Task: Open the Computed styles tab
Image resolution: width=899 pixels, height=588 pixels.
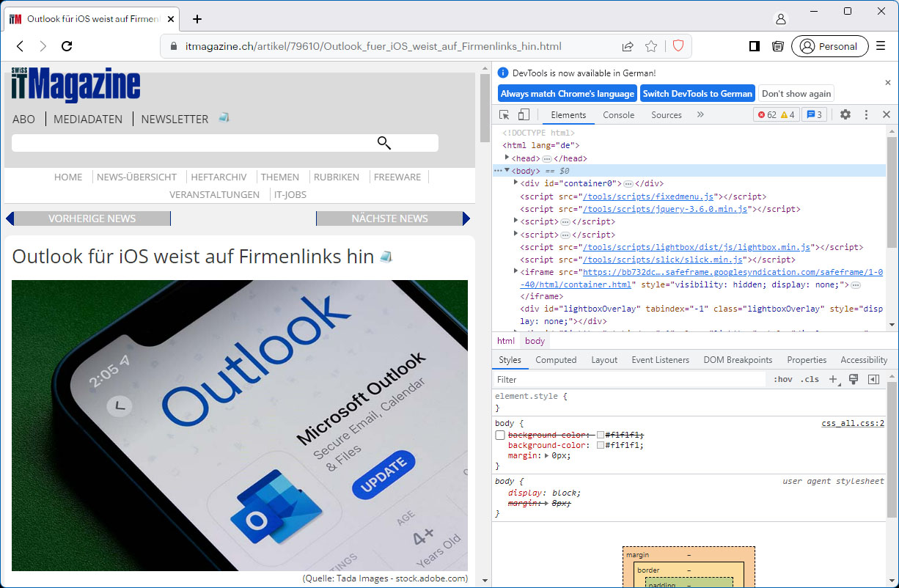Action: tap(556, 360)
